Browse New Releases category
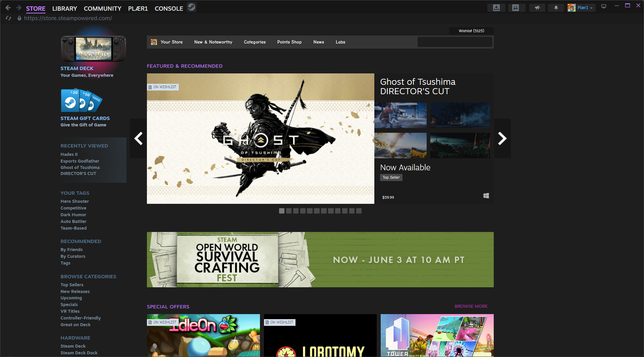644x357 pixels. coord(75,292)
